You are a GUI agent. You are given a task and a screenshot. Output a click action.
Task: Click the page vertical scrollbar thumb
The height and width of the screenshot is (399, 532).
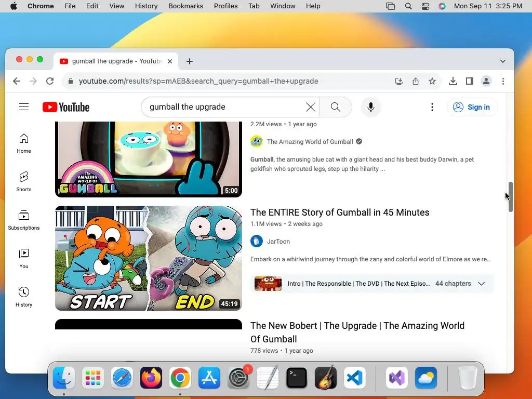pyautogui.click(x=511, y=197)
